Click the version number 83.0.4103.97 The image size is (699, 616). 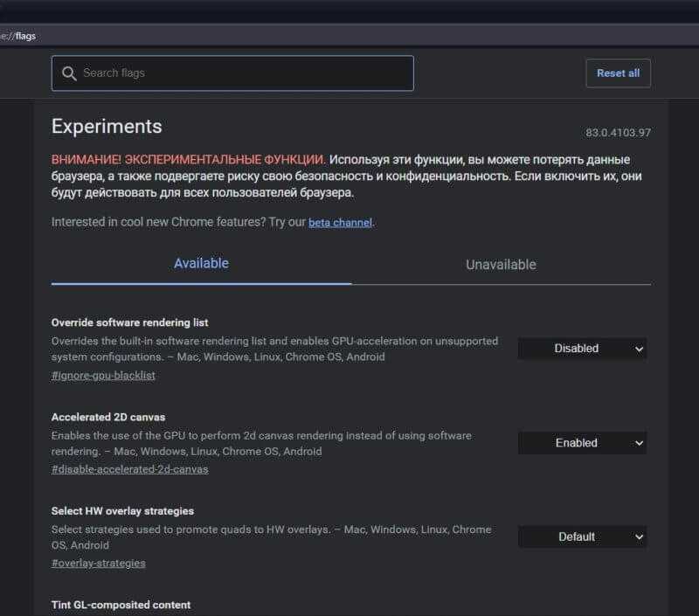tap(618, 133)
